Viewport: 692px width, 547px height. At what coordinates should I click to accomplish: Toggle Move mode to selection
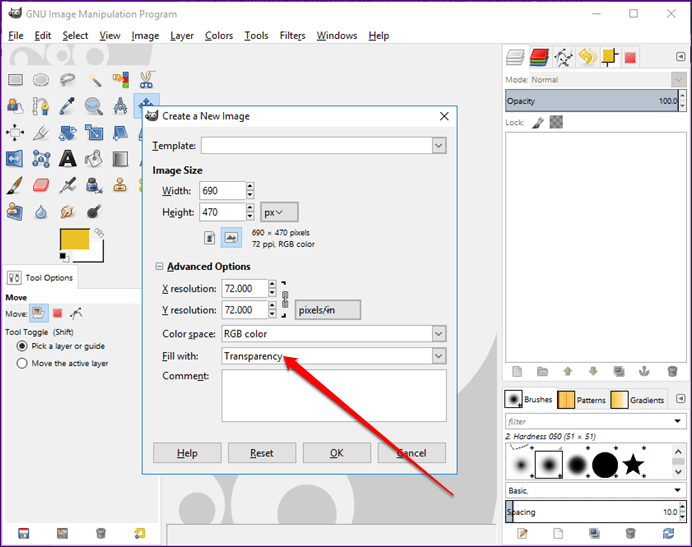(57, 313)
